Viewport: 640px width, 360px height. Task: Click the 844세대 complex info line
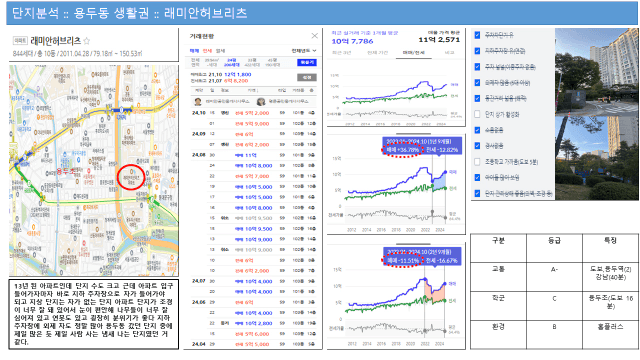click(x=78, y=53)
